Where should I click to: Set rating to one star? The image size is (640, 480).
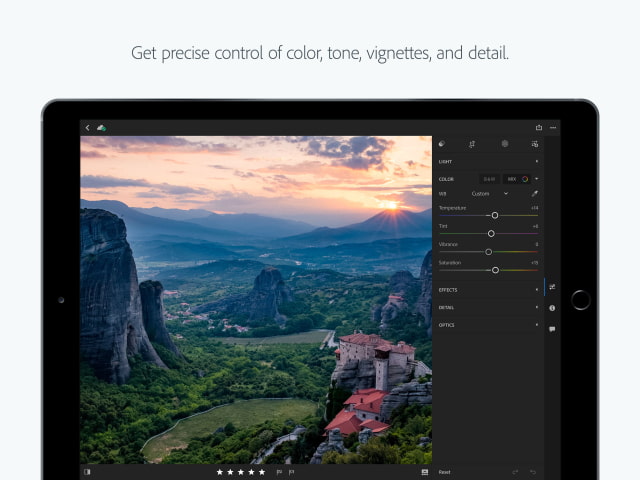click(220, 472)
